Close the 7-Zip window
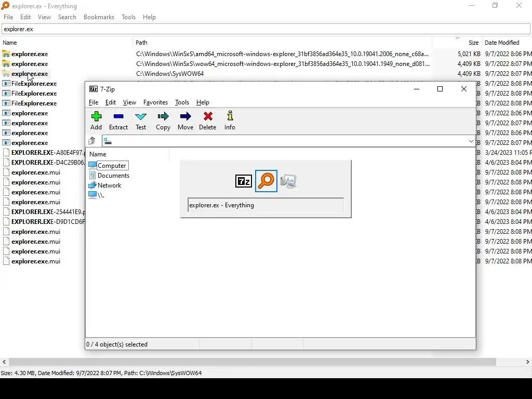 (x=464, y=89)
